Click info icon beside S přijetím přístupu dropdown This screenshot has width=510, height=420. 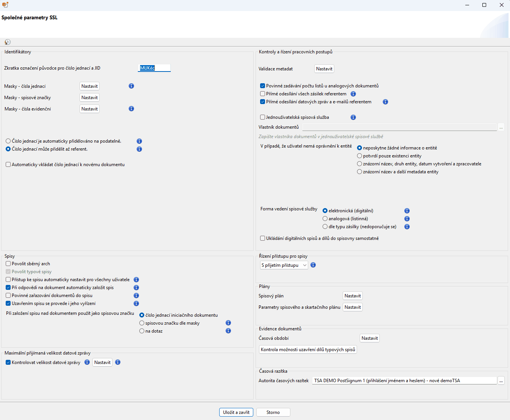click(x=313, y=265)
